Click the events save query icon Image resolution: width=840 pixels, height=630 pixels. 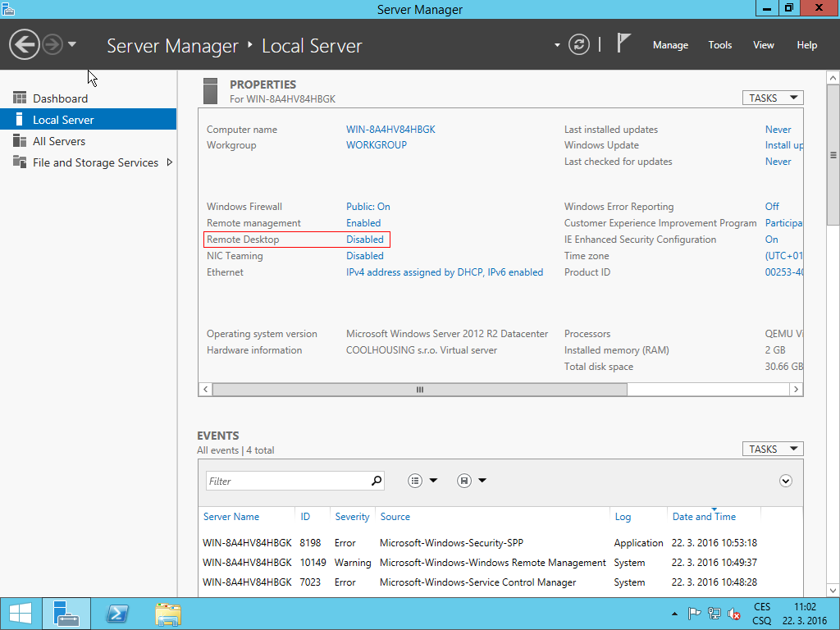pyautogui.click(x=464, y=481)
